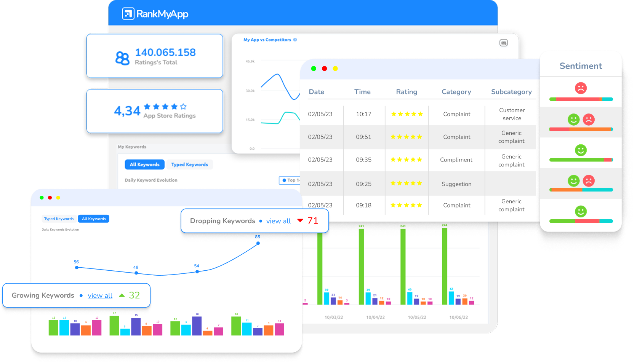Select the red sad face in the top Sentiment row
Viewport: 637px width, 364px height.
point(580,89)
